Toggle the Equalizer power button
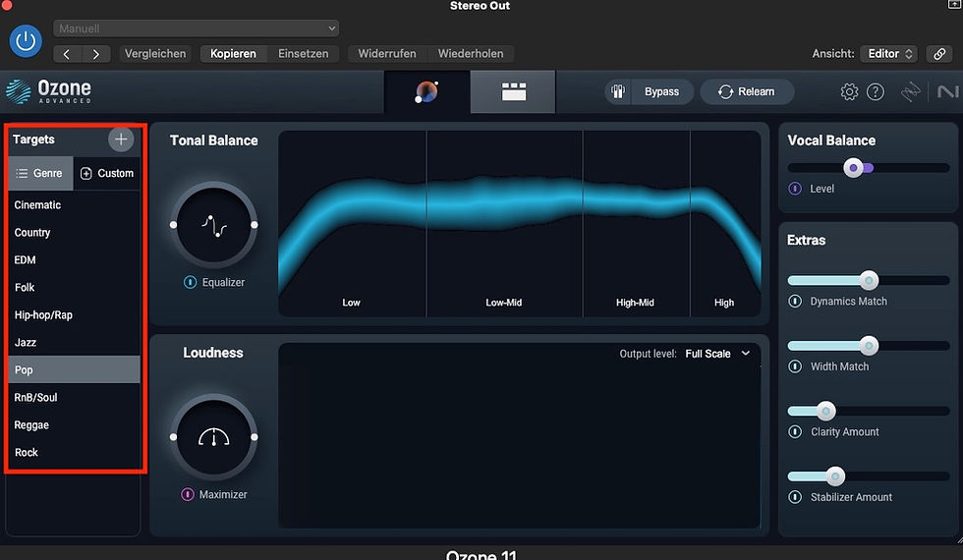 pos(191,283)
